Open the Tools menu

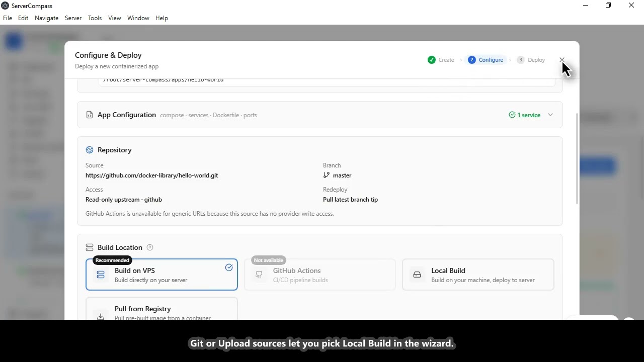tap(95, 18)
